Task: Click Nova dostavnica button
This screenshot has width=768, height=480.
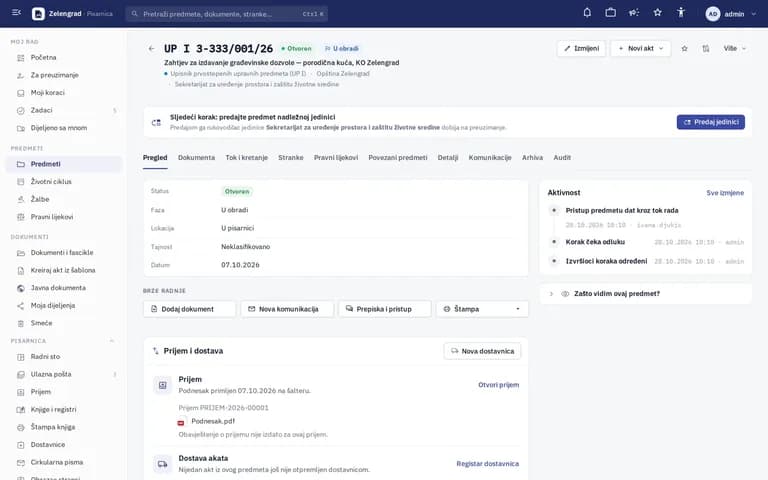Action: [482, 351]
